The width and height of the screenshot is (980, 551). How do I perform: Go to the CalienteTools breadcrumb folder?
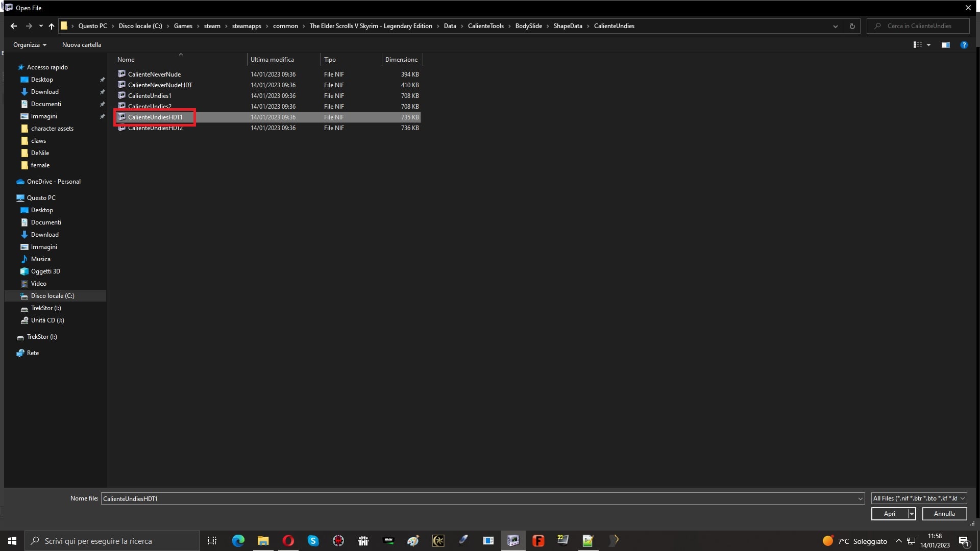point(485,26)
